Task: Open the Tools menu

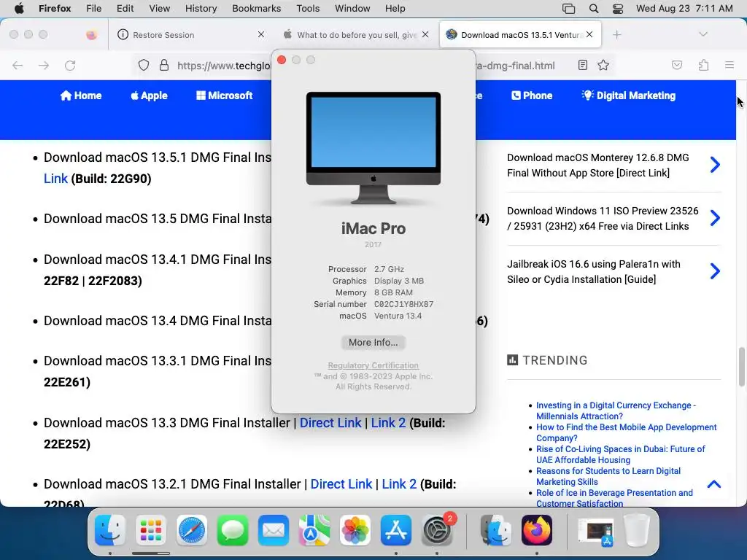Action: tap(308, 8)
